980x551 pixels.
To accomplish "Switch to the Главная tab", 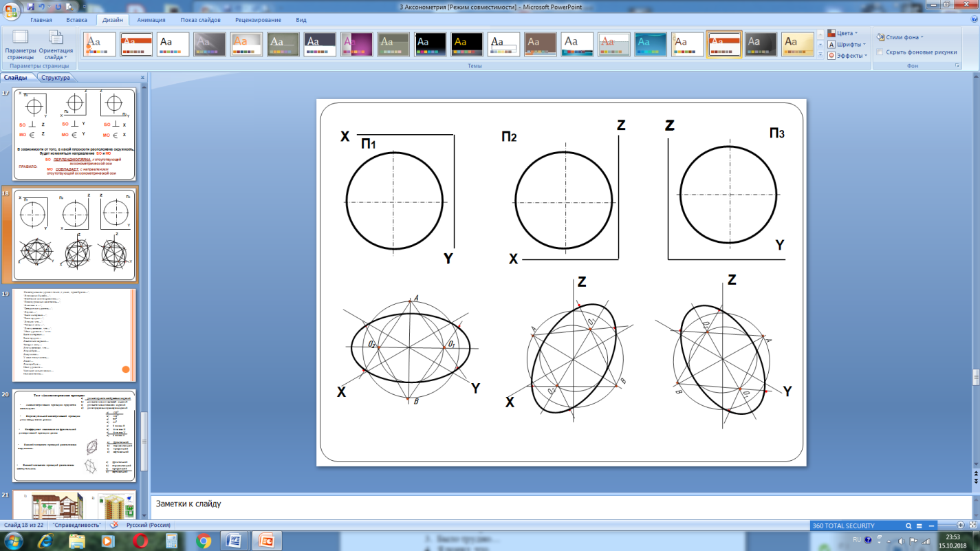I will (41, 20).
